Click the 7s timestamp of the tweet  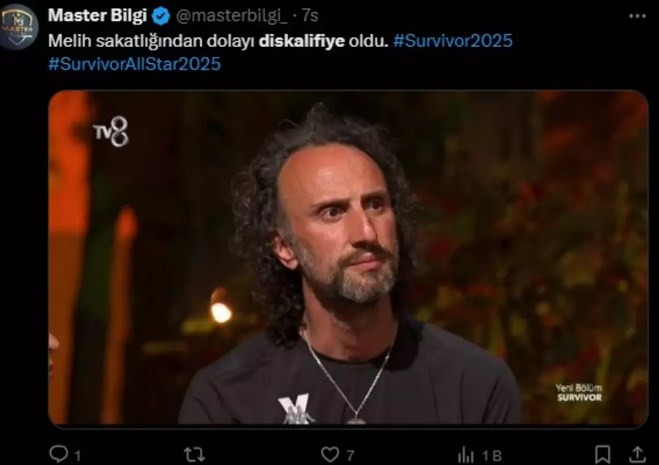310,16
